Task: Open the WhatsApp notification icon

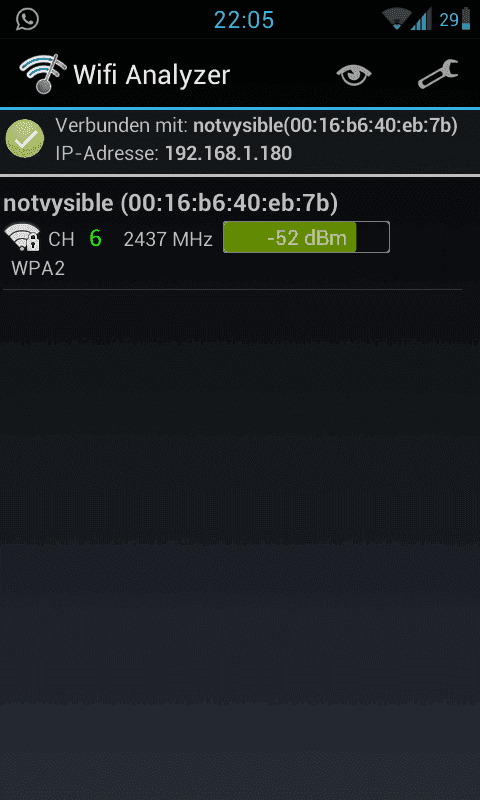Action: (28, 19)
